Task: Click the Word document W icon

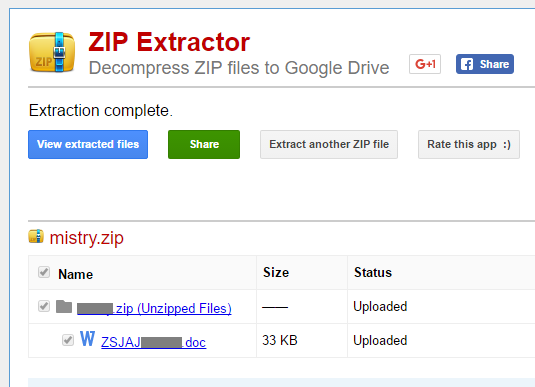Action: pyautogui.click(x=88, y=339)
